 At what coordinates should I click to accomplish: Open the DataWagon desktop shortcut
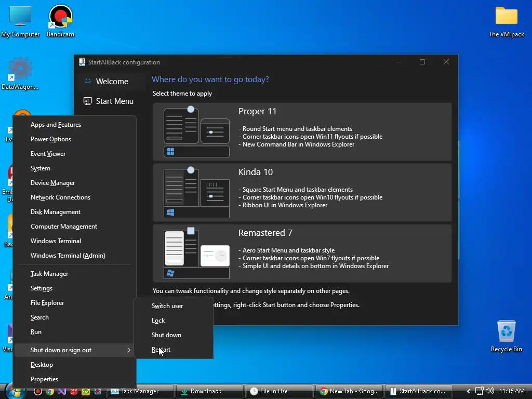20,74
